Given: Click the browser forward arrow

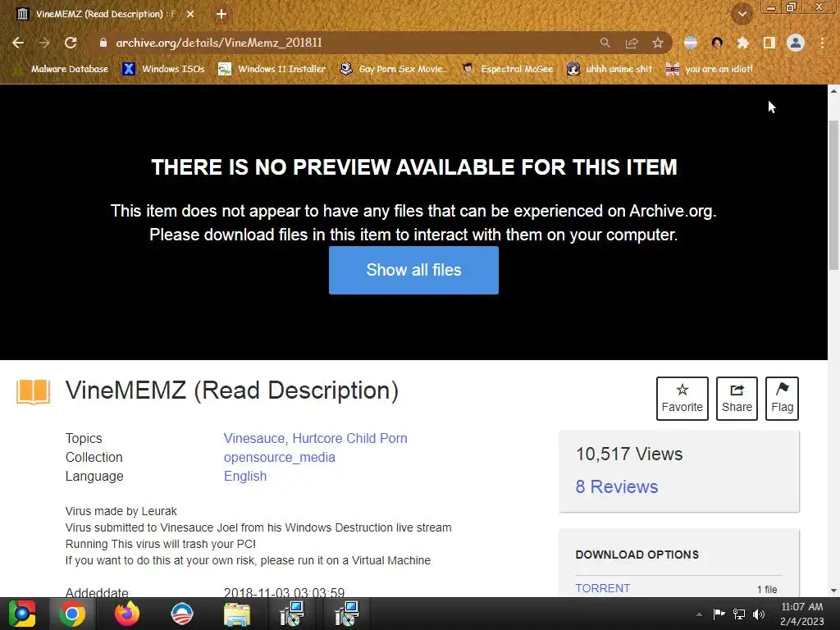Looking at the screenshot, I should coord(44,43).
